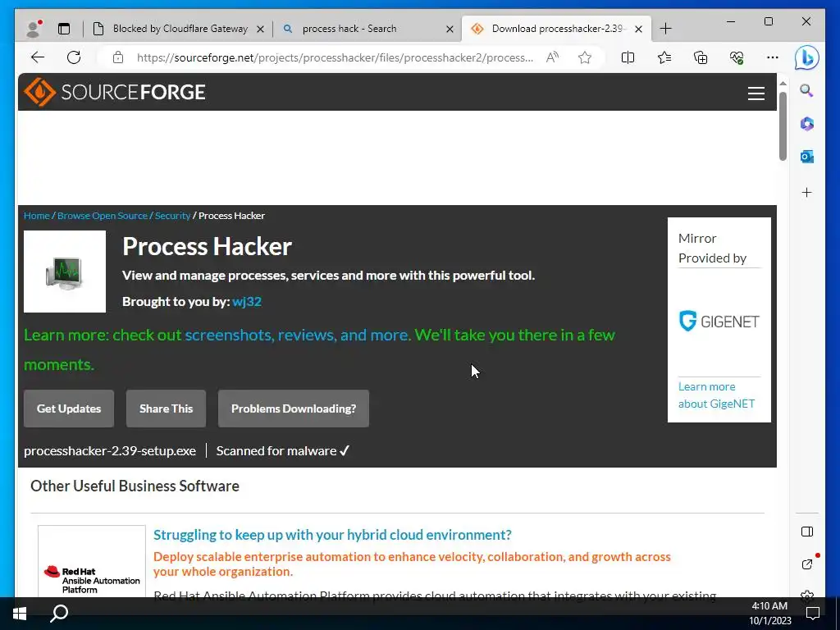Click the Get Updates button
This screenshot has width=840, height=630.
pos(69,409)
